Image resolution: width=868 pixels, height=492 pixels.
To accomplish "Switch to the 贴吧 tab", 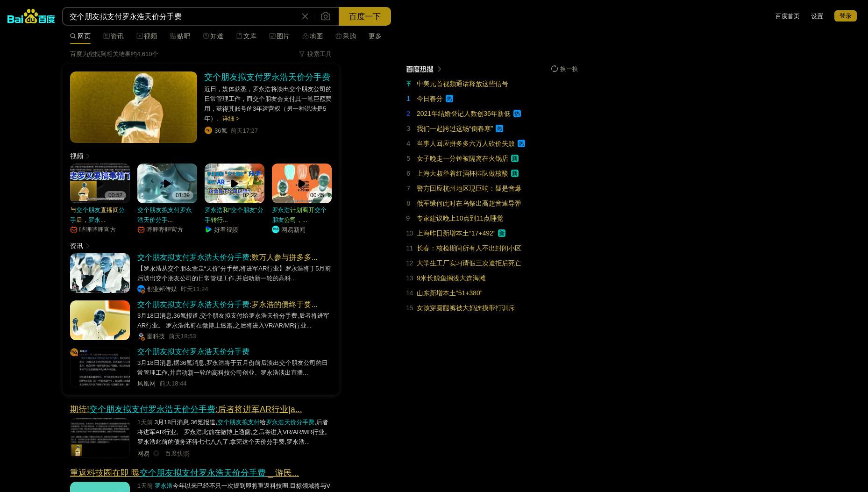I will [x=180, y=36].
